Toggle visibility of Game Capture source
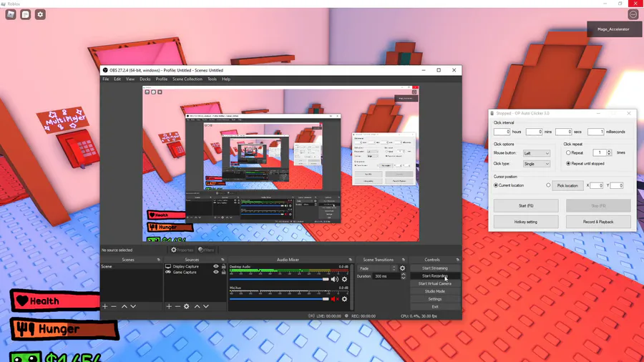 pos(215,272)
